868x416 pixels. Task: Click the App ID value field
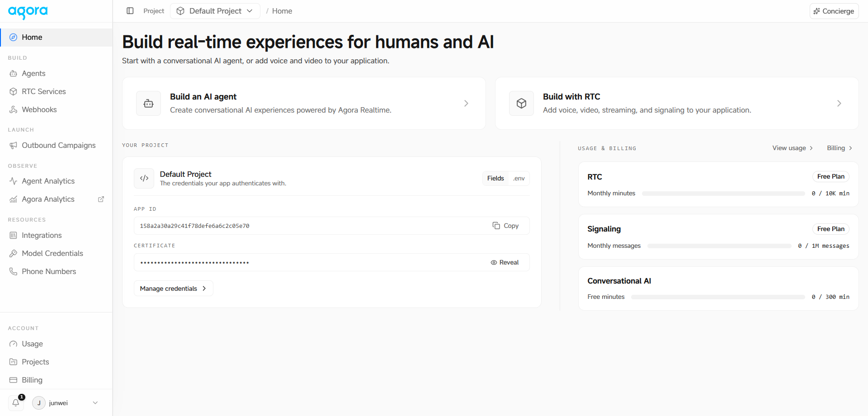point(332,226)
